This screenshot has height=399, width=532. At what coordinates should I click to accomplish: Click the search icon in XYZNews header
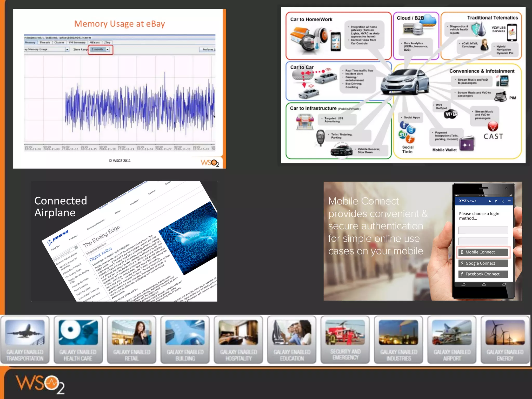point(503,201)
